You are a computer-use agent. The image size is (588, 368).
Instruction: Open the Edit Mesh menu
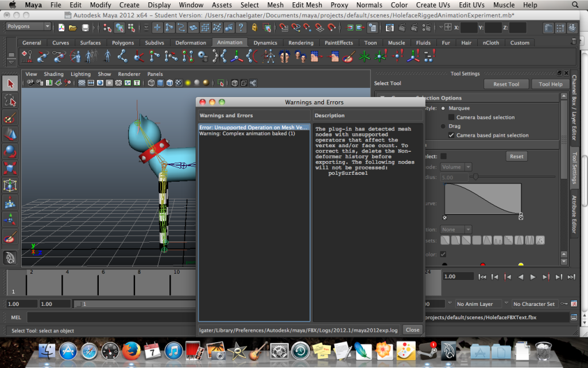tap(307, 5)
